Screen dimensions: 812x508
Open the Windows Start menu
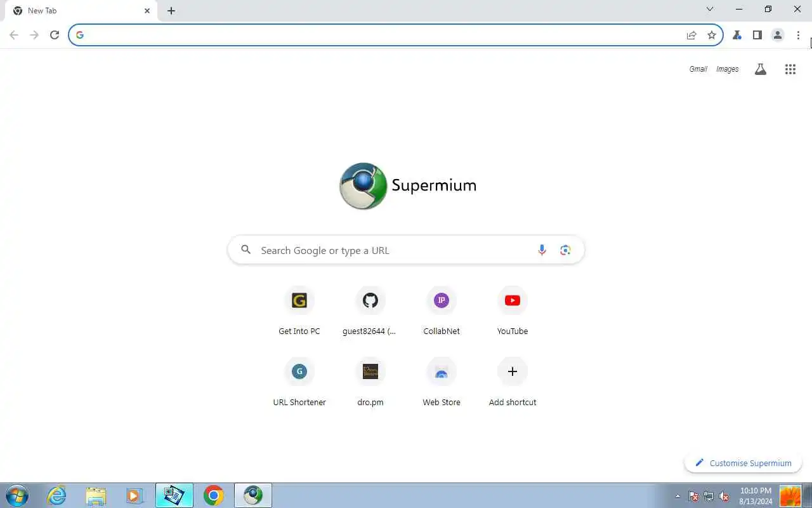(16, 495)
